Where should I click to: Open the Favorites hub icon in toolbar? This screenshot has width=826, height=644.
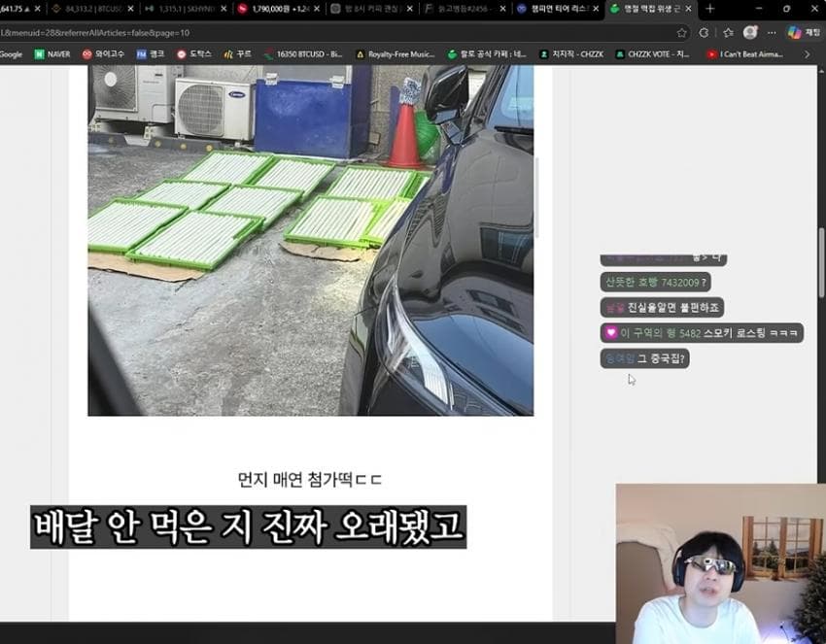tap(728, 33)
